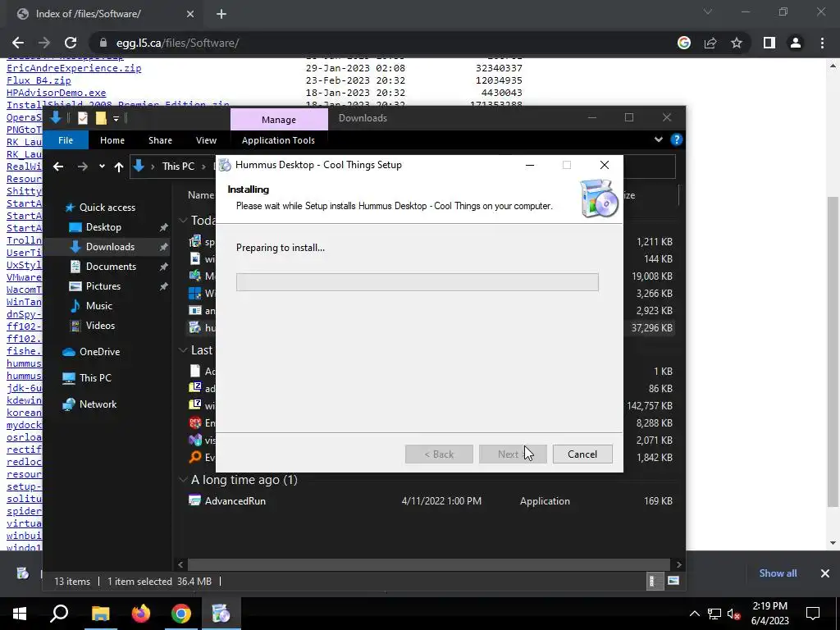Image resolution: width=840 pixels, height=630 pixels.
Task: Open the Chrome three-dot menu
Action: point(822,43)
